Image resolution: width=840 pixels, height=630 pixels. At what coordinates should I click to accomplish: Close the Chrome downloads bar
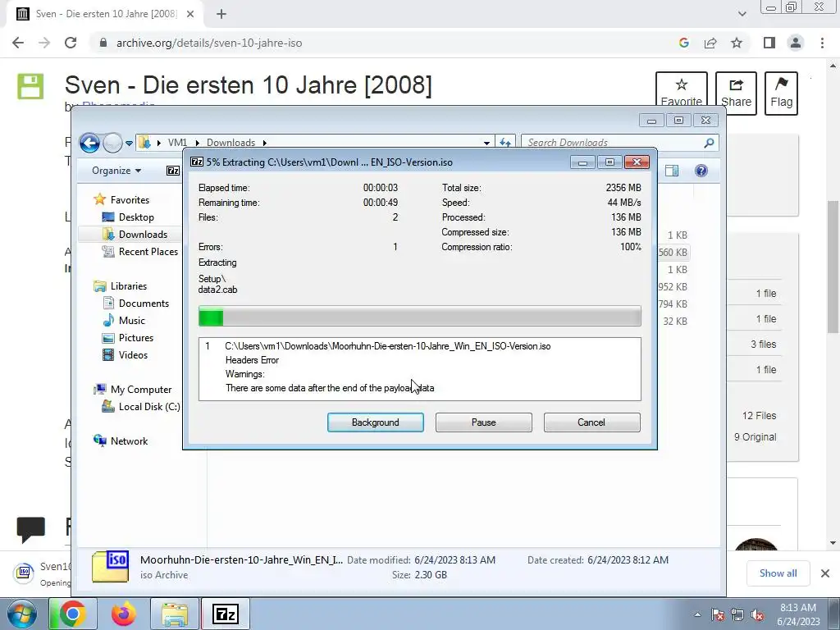pyautogui.click(x=825, y=573)
